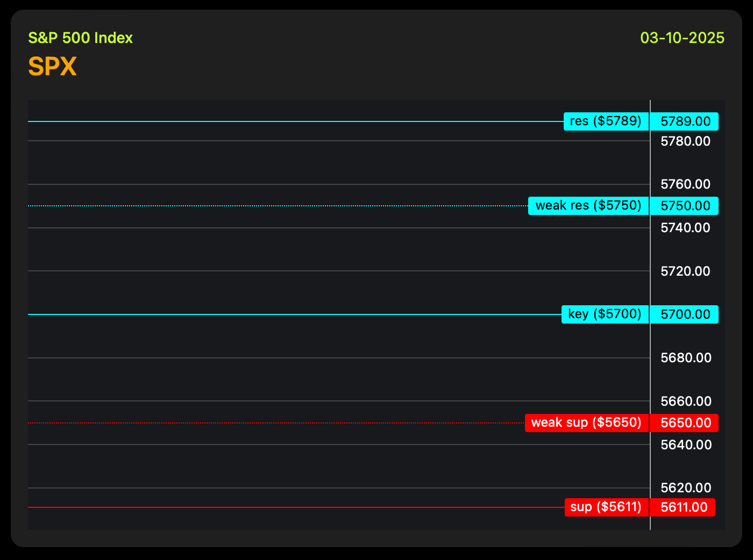The image size is (753, 560).
Task: Select the weak sup ($5650) label
Action: pyautogui.click(x=587, y=423)
